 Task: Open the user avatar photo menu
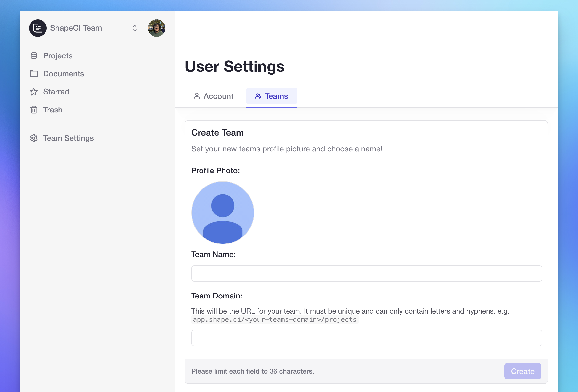click(156, 28)
